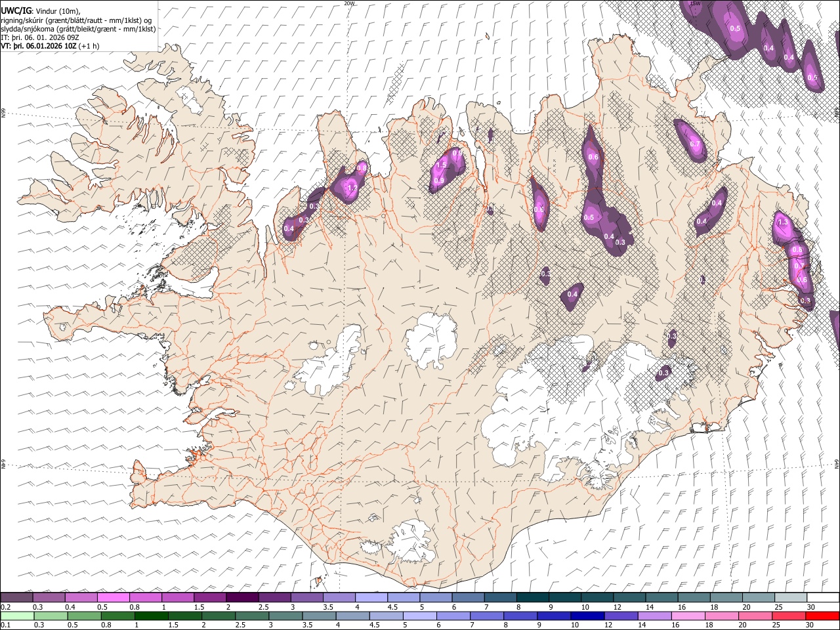This screenshot has width=840, height=630.
Task: Click the pale green 0.1 swatch in the rain legend
Action: pos(16,616)
